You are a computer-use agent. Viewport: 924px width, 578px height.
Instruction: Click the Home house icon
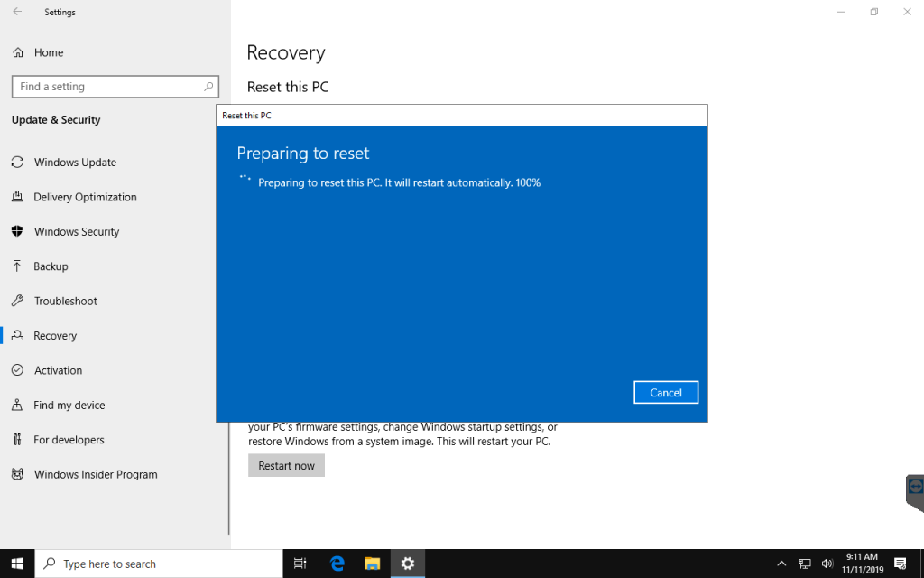pyautogui.click(x=18, y=52)
